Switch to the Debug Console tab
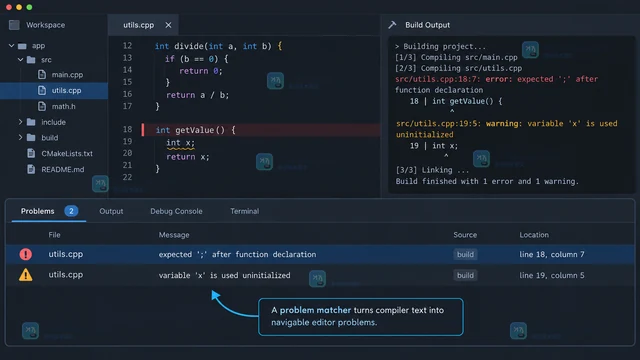Screen dimensions: 640x360 (x=176, y=211)
